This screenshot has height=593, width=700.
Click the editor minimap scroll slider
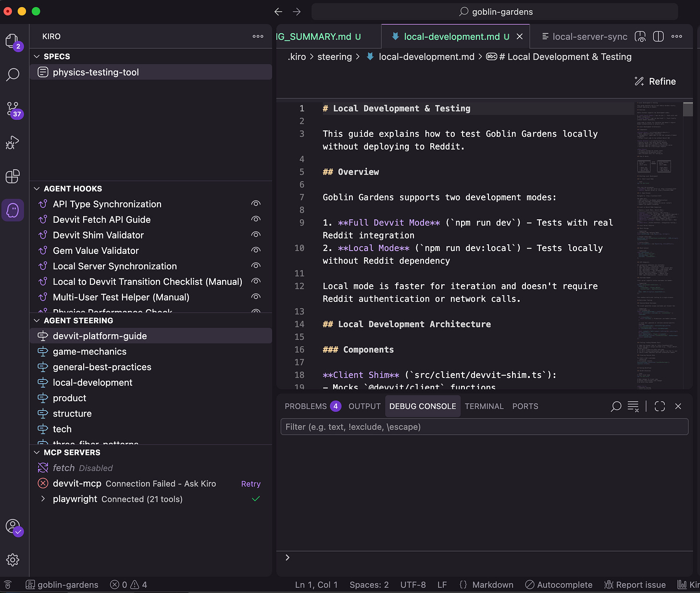tap(688, 109)
